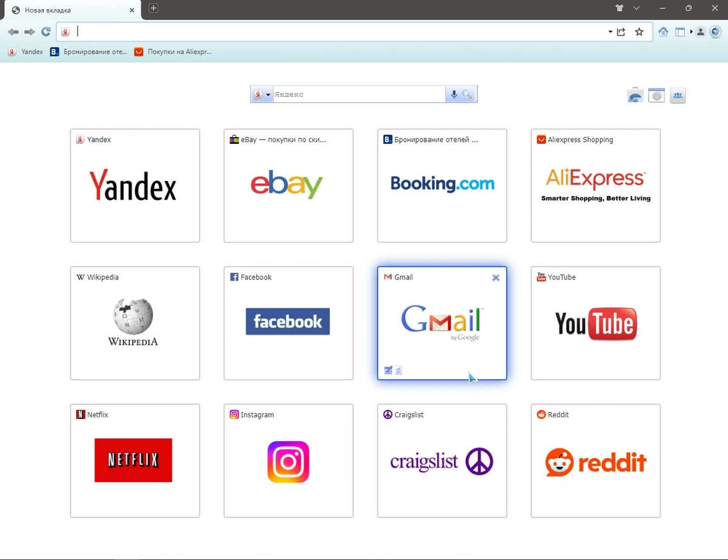Screen dimensions: 728x560
Task: Open the Wikipedia speed dial tile
Action: click(x=135, y=323)
